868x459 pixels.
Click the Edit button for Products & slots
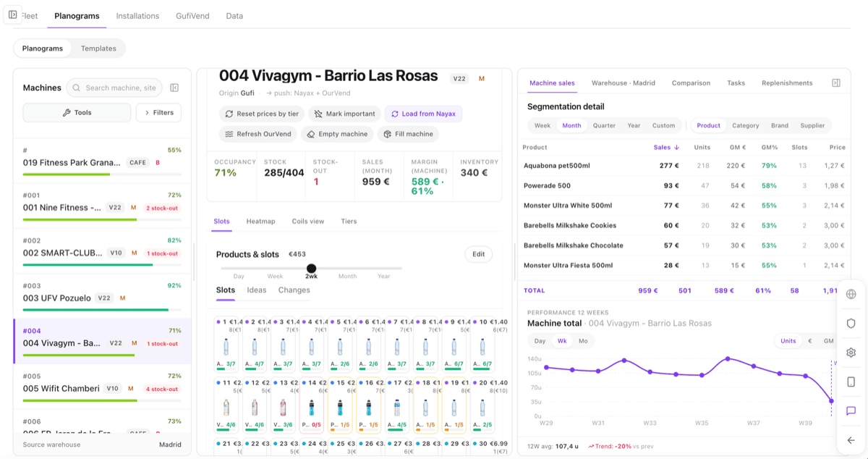(x=479, y=254)
